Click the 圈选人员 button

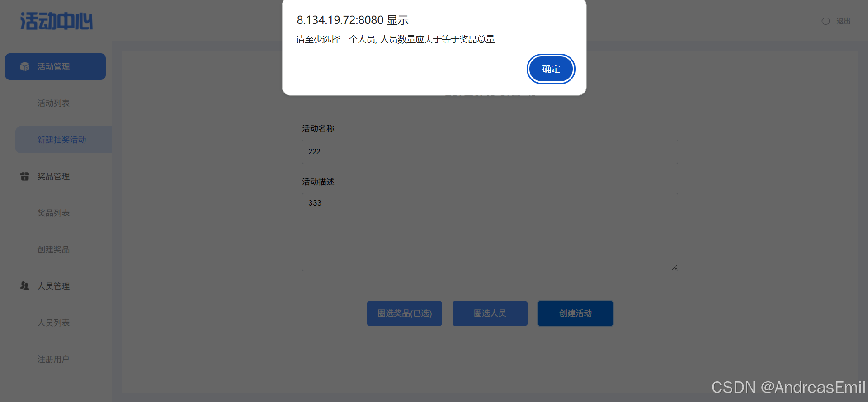pos(490,313)
